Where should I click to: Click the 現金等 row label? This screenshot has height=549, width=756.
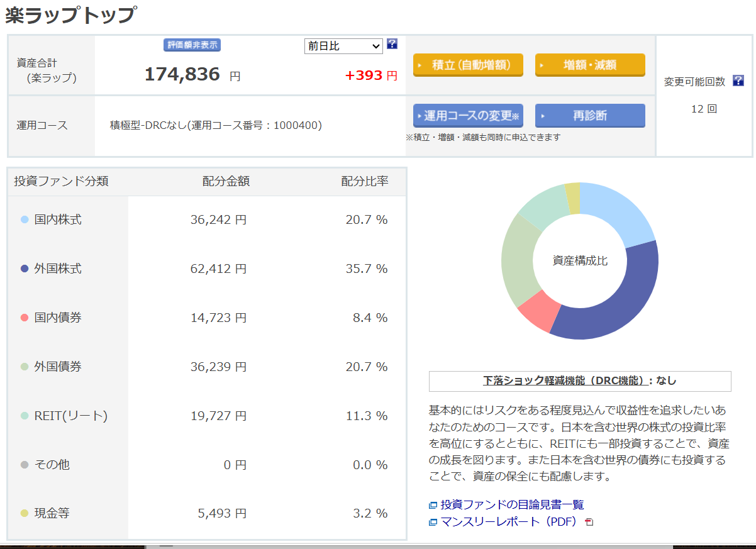[52, 514]
